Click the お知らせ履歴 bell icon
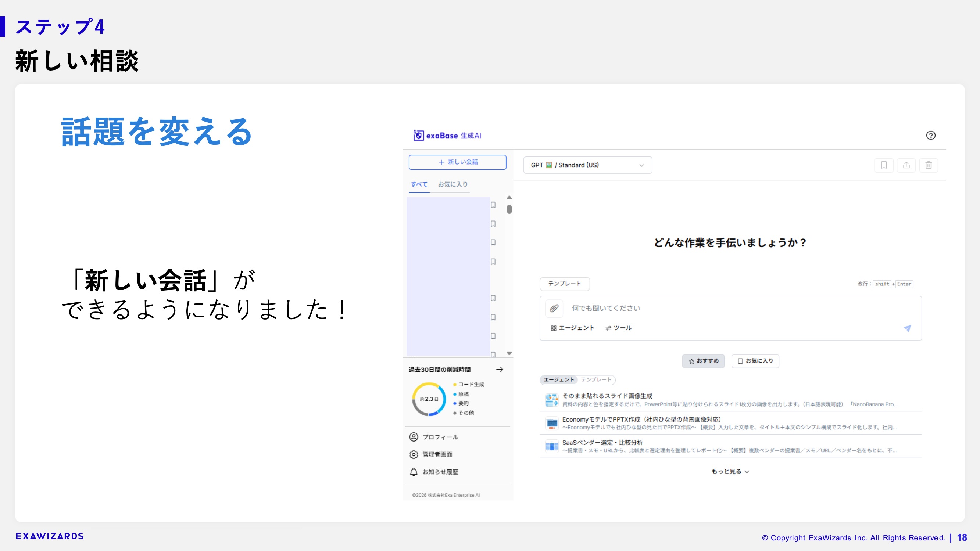The height and width of the screenshot is (551, 980). pyautogui.click(x=414, y=472)
